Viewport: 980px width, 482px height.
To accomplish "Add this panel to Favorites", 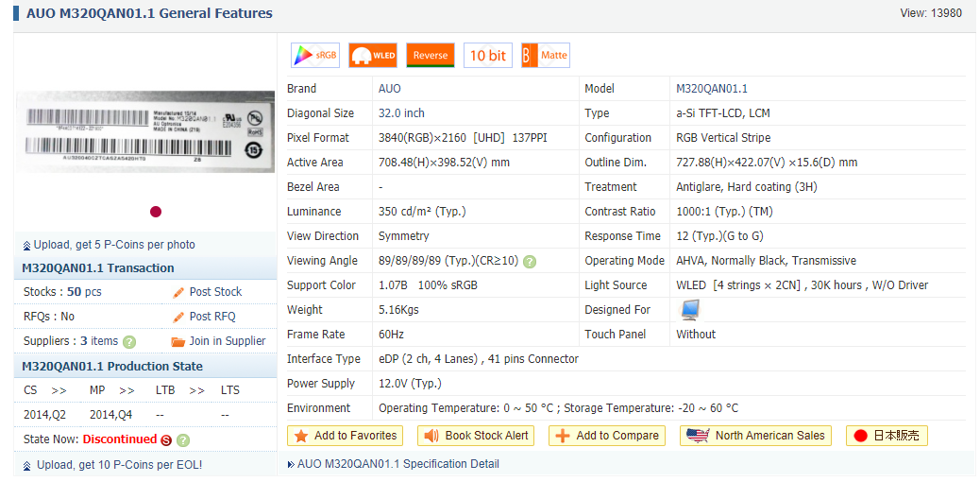I will [x=345, y=436].
